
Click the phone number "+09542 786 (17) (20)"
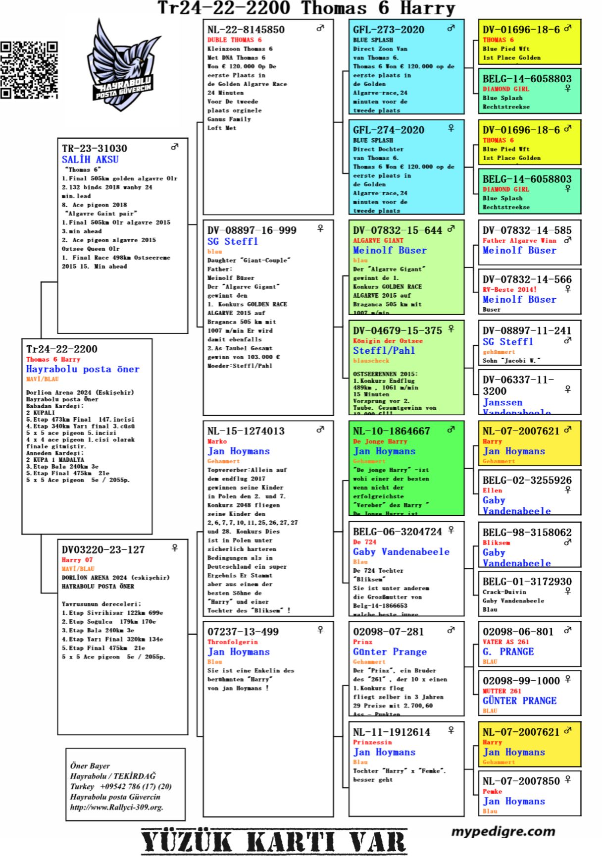click(x=136, y=786)
